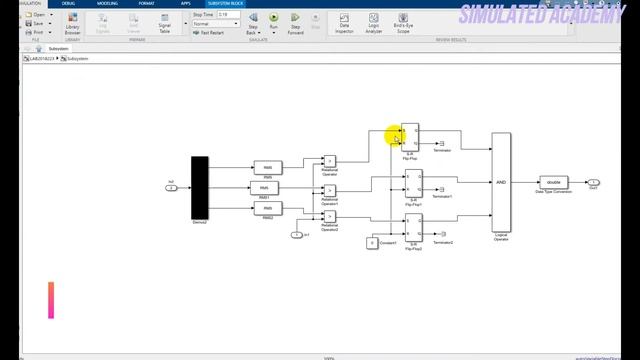Open the Logic Analyzer
This screenshot has height=360, width=640.
click(373, 23)
